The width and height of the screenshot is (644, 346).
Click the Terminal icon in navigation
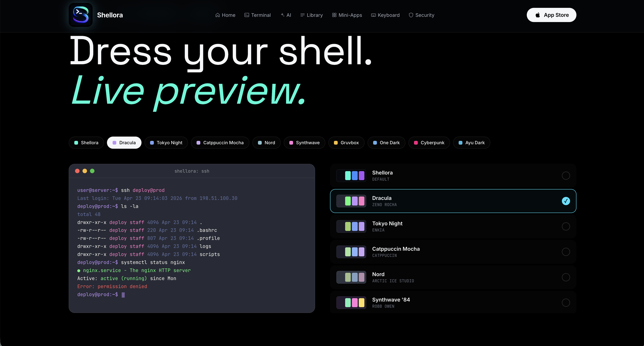pos(247,15)
